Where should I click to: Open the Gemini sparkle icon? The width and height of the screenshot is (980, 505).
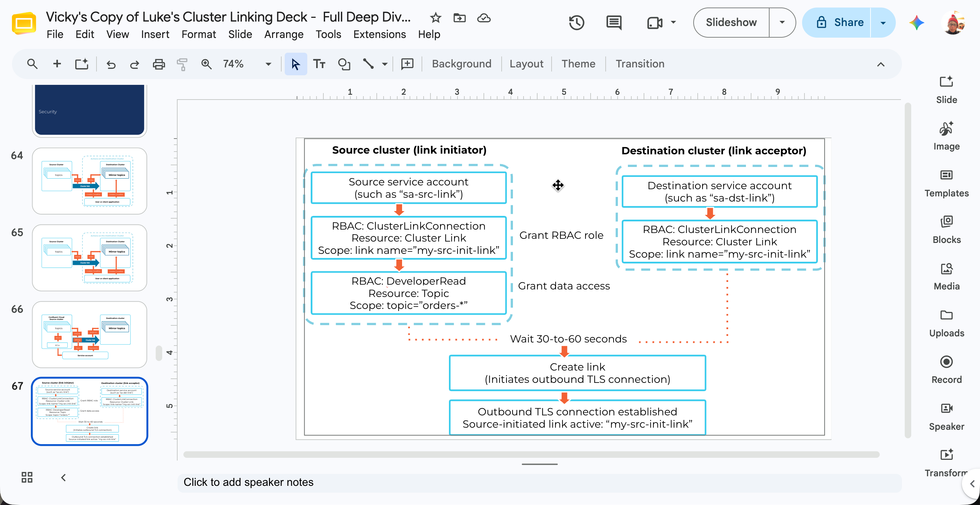[916, 23]
